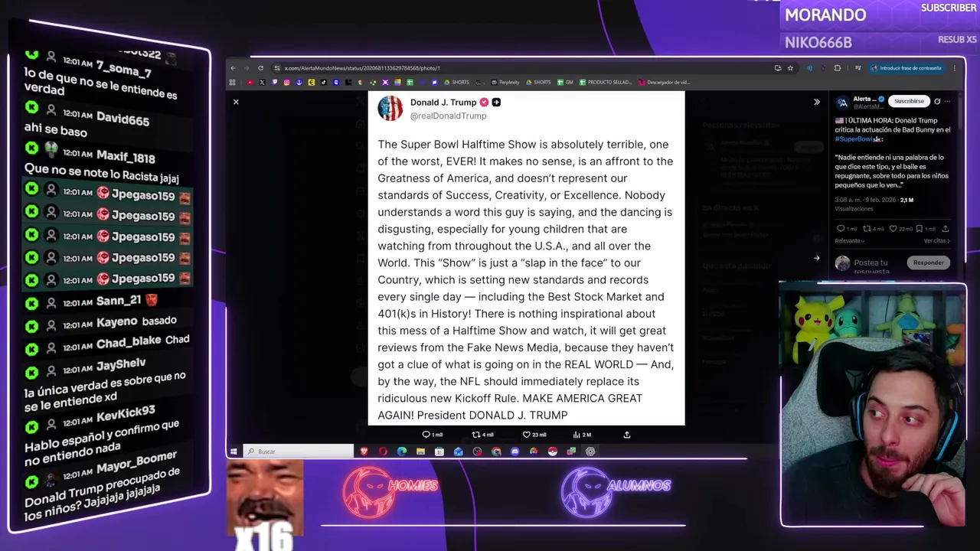Open the #SuperBowl hashtag link
980x551 pixels.
coord(854,139)
